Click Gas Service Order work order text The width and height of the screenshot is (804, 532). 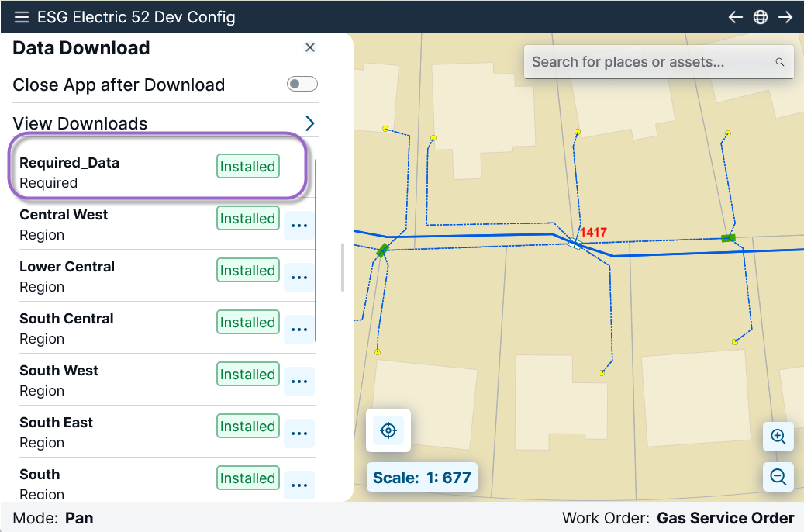pyautogui.click(x=725, y=518)
